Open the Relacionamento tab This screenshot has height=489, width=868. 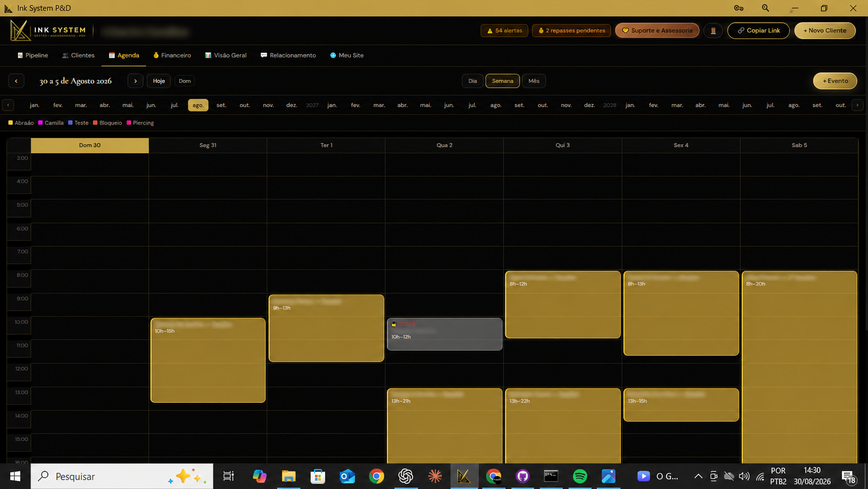coord(288,56)
